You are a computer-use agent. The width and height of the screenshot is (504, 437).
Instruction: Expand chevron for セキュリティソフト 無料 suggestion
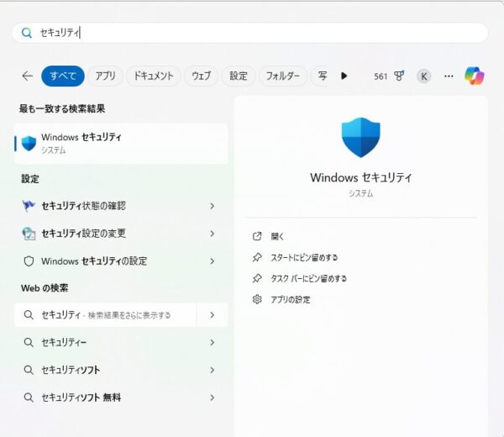coord(213,398)
